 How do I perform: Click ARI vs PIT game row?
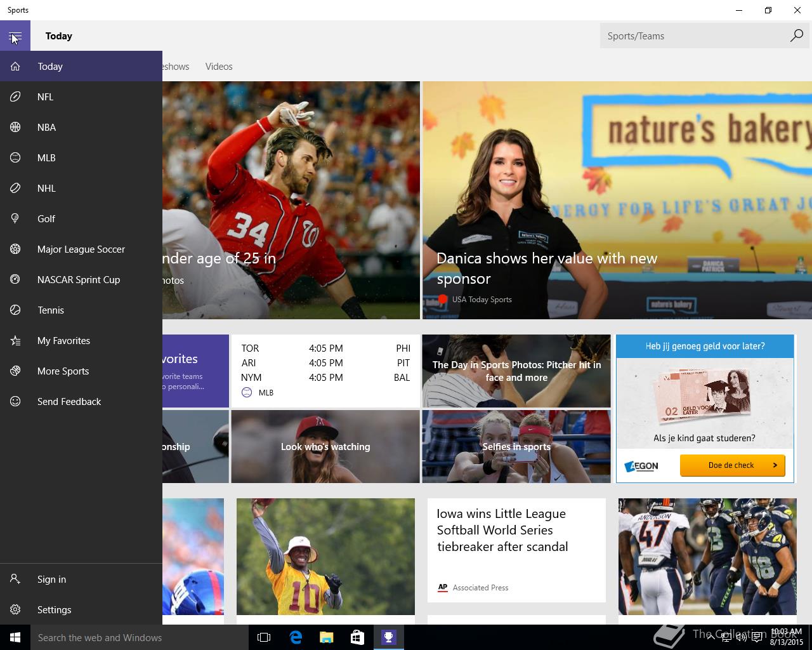tap(325, 363)
